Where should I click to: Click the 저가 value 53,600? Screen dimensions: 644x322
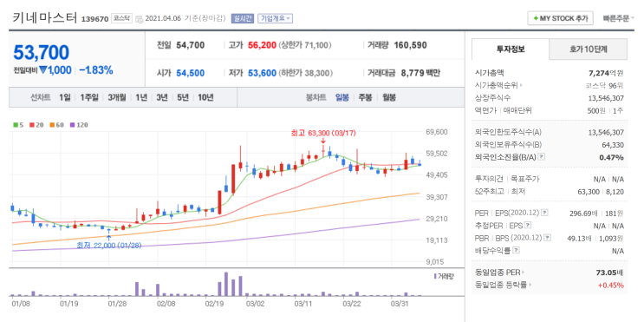262,73
